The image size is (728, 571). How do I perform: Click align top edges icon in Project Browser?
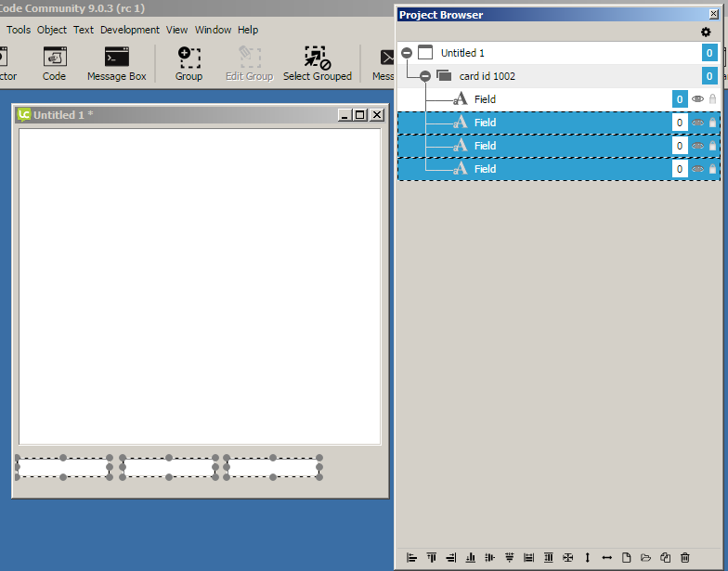[431, 557]
